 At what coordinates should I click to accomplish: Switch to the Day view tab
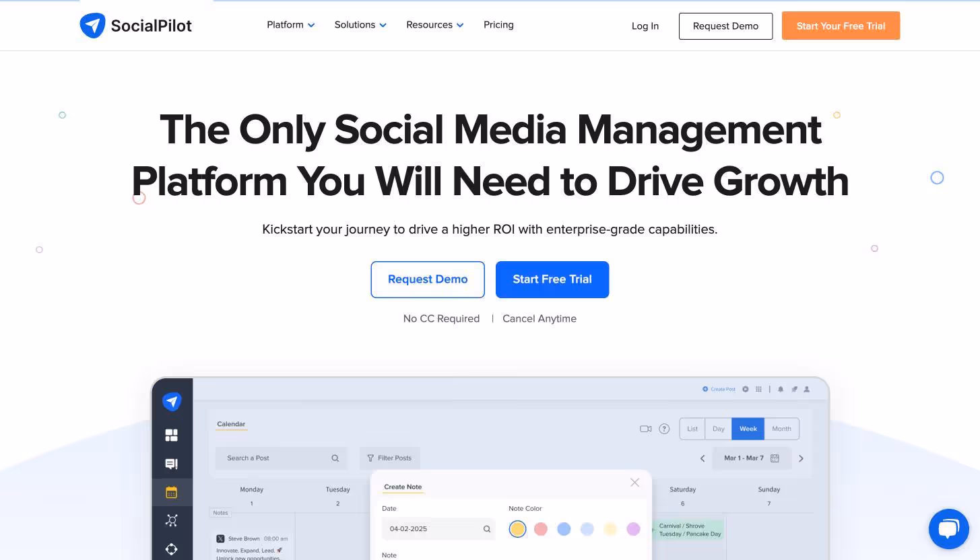coord(718,429)
